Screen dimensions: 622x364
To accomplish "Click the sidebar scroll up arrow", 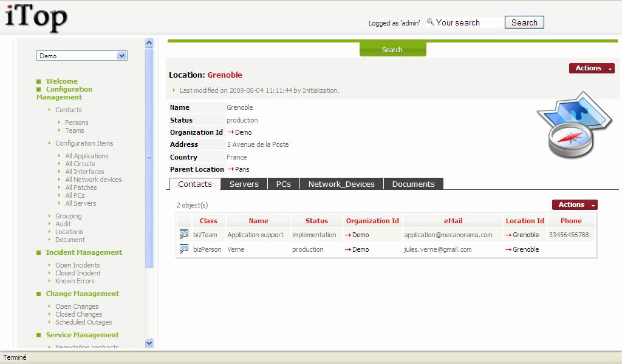I will (149, 43).
